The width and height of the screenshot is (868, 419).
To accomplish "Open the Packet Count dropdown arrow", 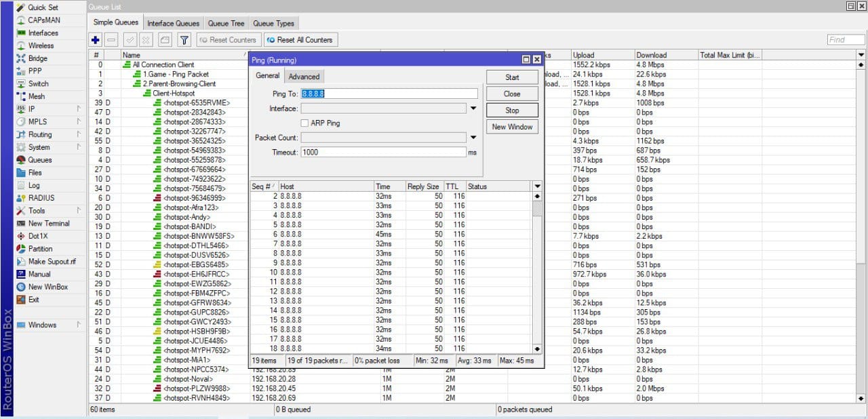I will click(473, 138).
